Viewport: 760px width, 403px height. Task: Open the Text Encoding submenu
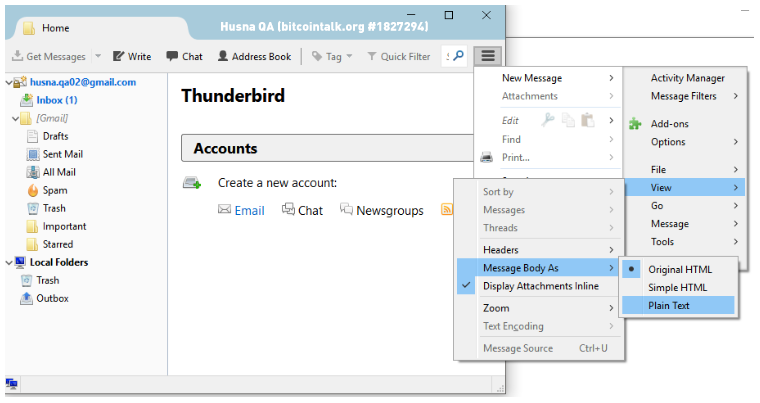pos(539,326)
